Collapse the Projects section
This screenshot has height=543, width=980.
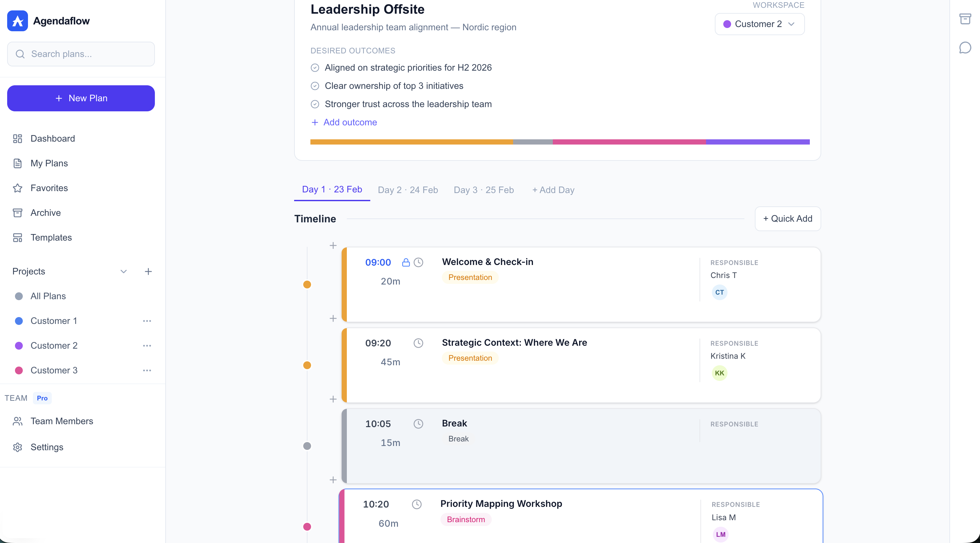tap(123, 271)
